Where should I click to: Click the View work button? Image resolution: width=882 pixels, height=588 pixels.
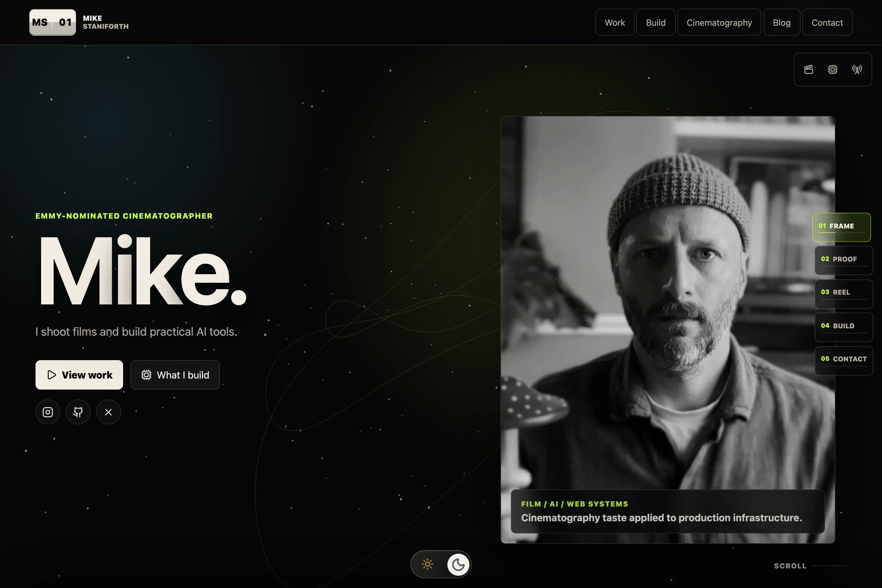79,375
